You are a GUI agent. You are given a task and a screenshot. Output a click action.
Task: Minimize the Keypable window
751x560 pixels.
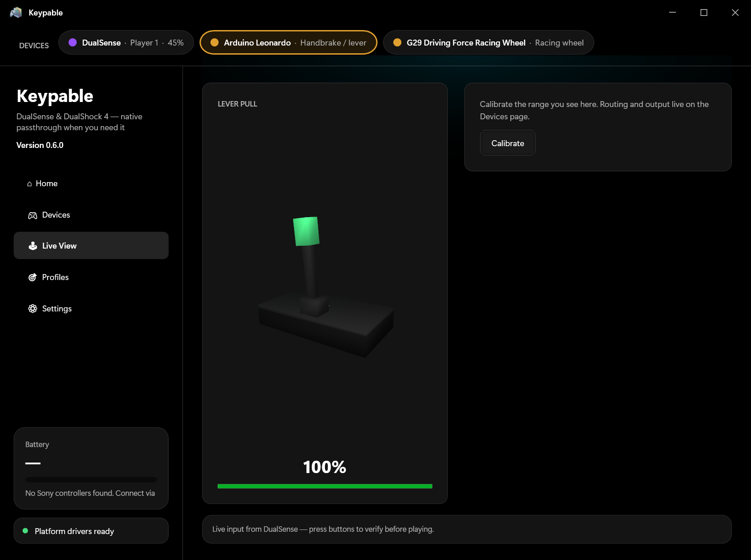pos(672,13)
